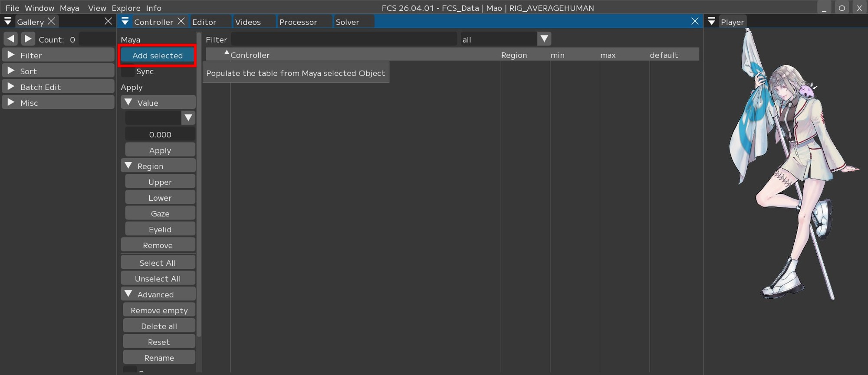This screenshot has width=868, height=375.
Task: Close the Gallery tab
Action: [x=52, y=21]
